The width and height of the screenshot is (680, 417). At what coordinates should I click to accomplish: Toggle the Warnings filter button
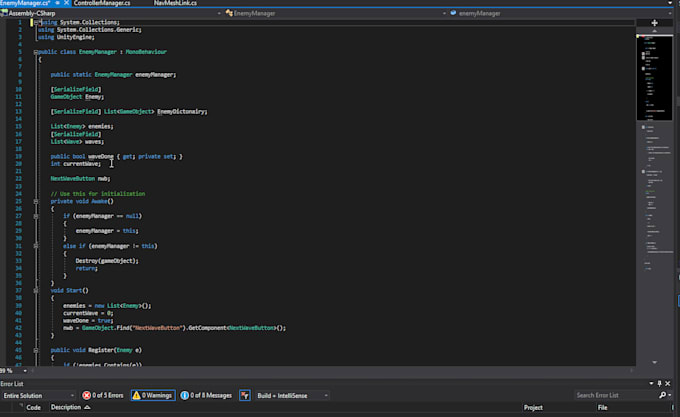(153, 395)
